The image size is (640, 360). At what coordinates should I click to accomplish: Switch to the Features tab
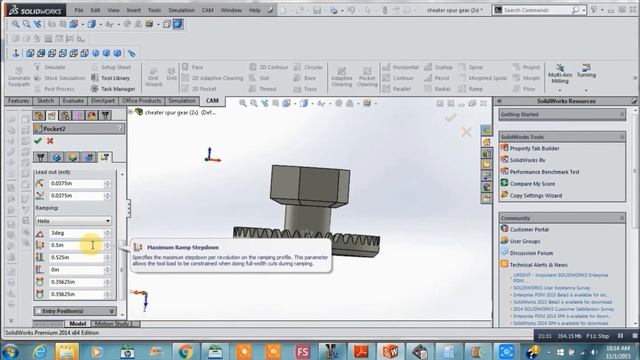click(x=18, y=101)
